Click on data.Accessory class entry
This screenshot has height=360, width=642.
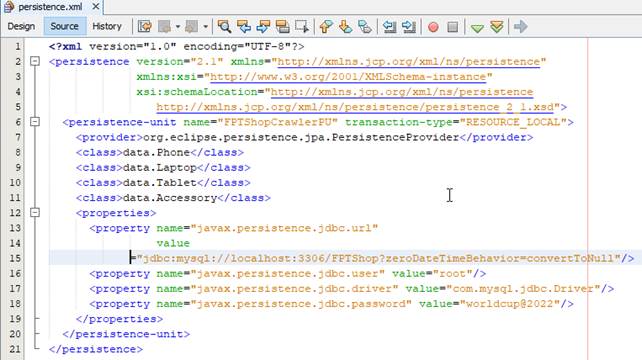click(x=170, y=198)
